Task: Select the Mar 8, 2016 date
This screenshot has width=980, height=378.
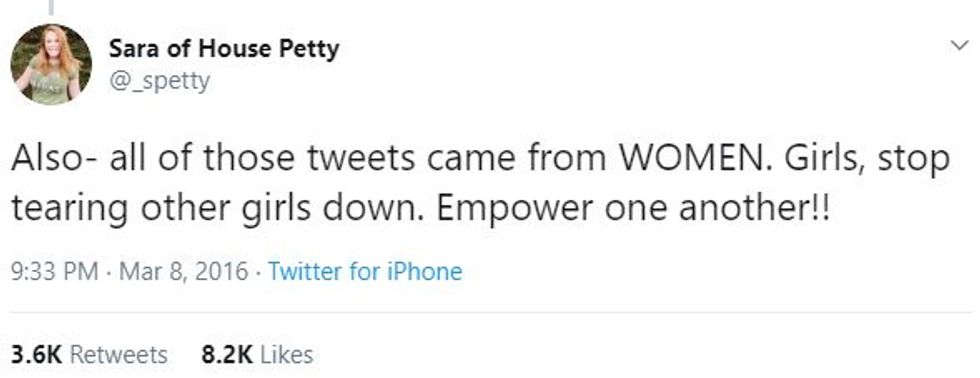Action: (181, 272)
